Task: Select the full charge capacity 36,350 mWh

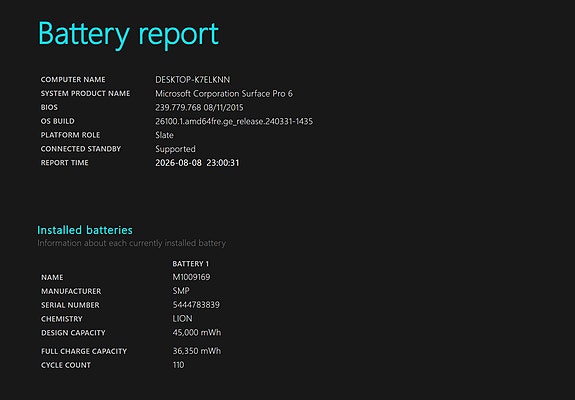Action: [197, 351]
